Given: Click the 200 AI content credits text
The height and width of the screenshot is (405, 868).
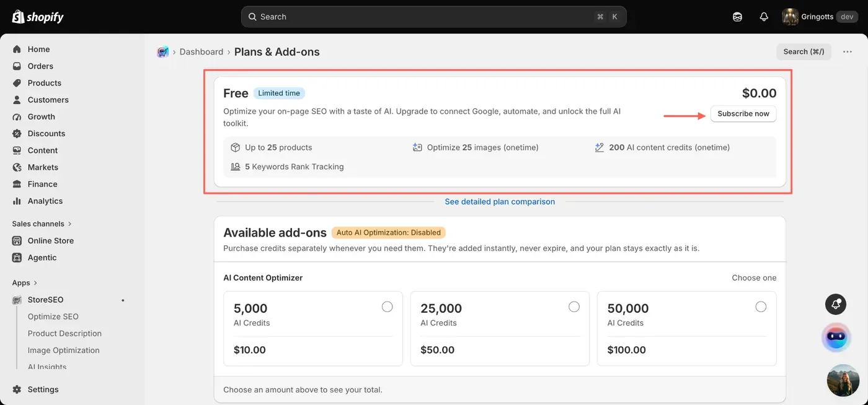Looking at the screenshot, I should coord(669,147).
